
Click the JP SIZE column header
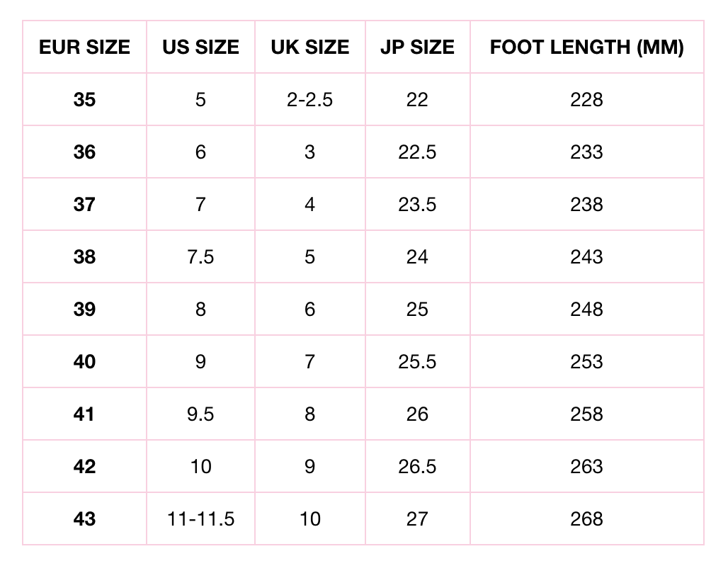417,47
